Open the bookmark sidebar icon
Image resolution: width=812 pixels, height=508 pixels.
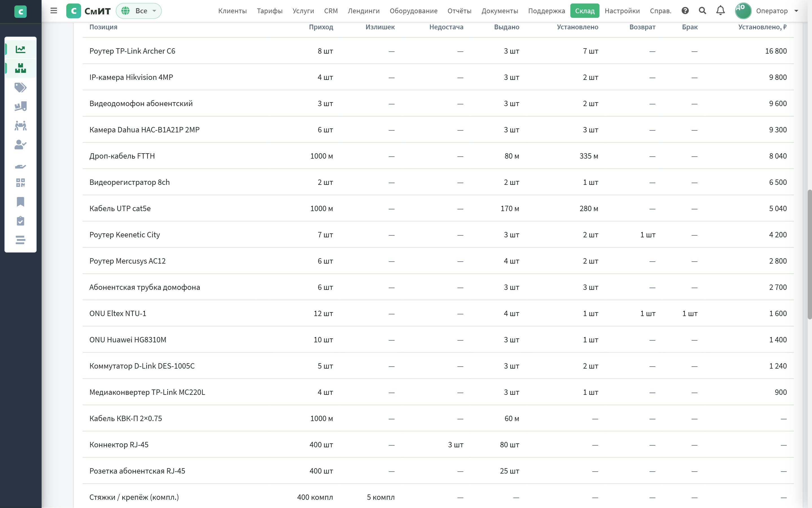[21, 202]
